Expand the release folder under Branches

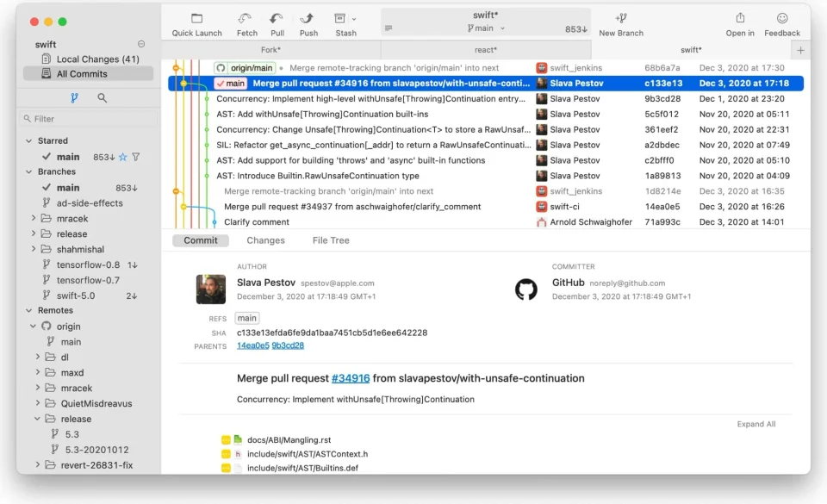[34, 233]
